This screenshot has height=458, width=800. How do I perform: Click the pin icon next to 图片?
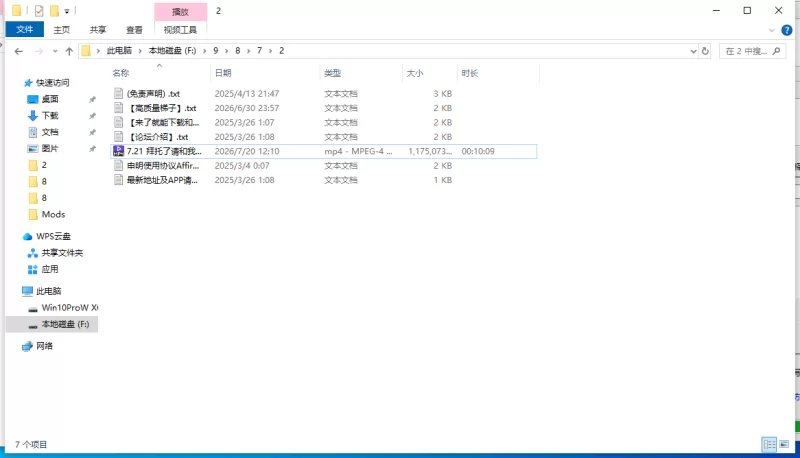pyautogui.click(x=92, y=149)
